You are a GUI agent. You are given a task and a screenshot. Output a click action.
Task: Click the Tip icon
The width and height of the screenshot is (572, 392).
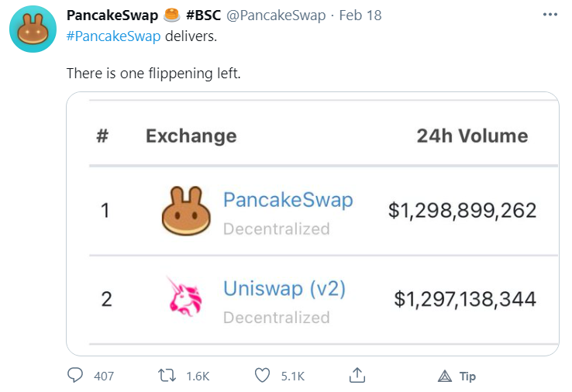445,376
